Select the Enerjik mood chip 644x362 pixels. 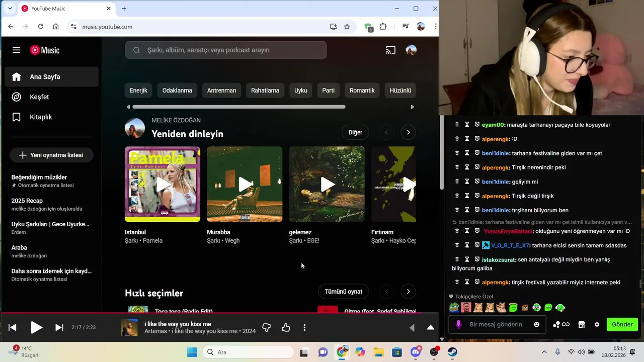pyautogui.click(x=138, y=90)
